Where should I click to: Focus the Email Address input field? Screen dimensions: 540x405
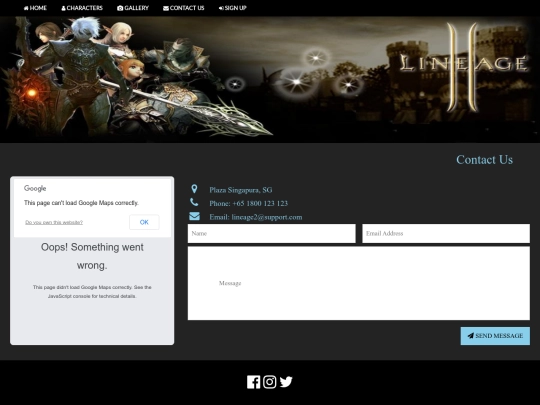pyautogui.click(x=446, y=233)
